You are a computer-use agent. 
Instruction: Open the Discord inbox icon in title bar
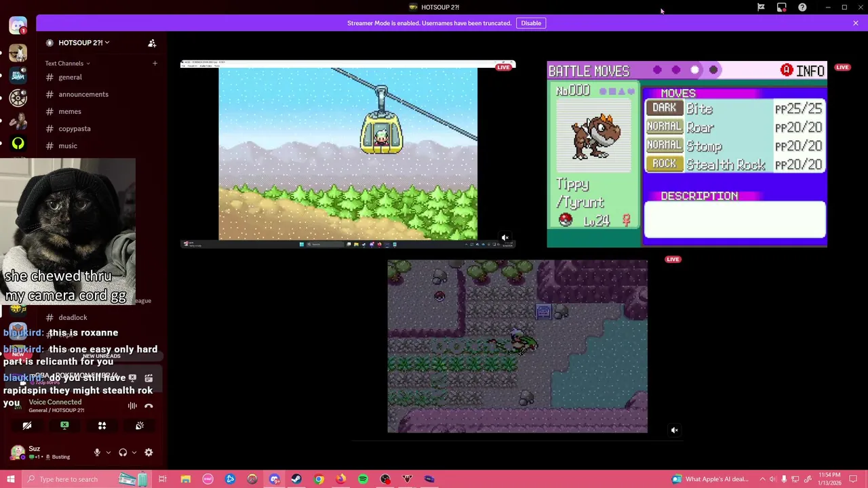click(x=781, y=7)
